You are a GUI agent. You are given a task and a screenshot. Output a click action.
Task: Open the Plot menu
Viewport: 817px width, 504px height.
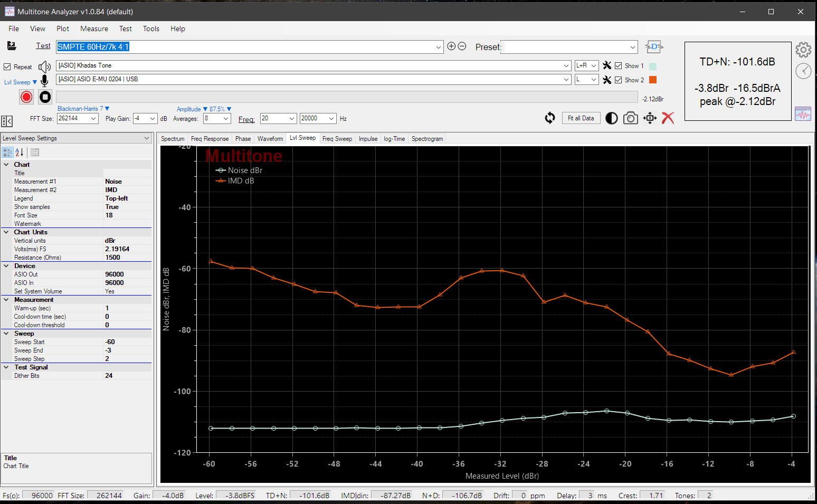63,28
